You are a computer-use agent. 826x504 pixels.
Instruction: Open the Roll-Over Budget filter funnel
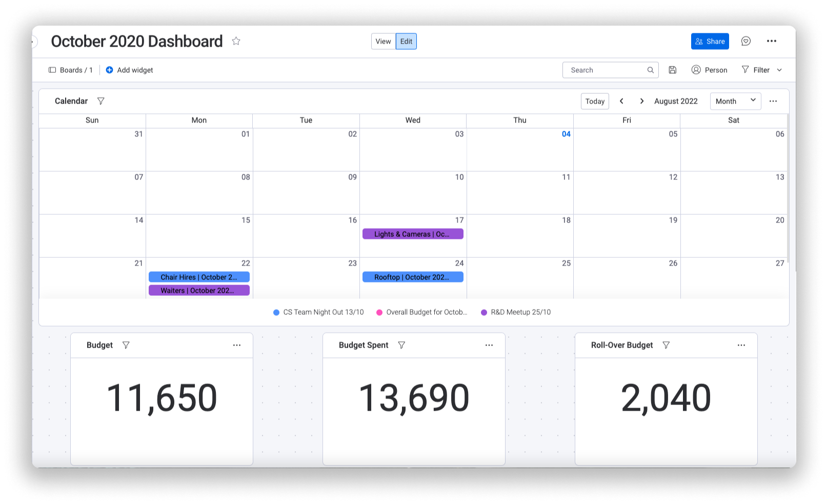coord(666,345)
